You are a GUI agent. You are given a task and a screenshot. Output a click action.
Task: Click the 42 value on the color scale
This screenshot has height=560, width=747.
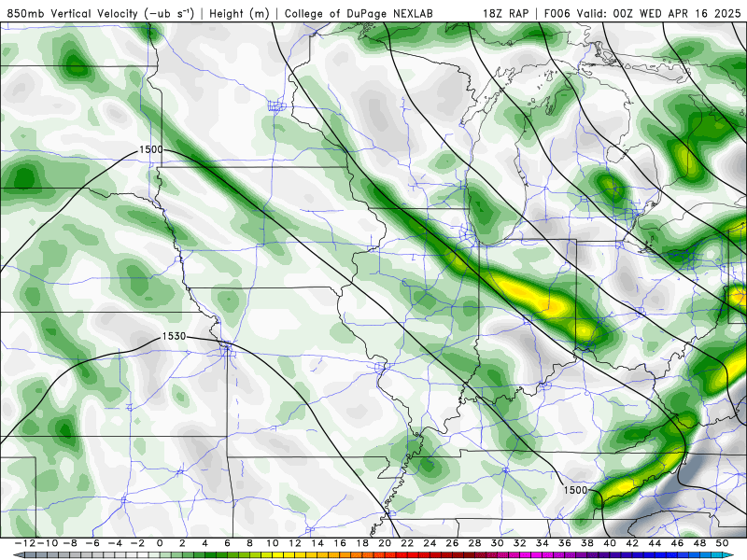coord(632,543)
